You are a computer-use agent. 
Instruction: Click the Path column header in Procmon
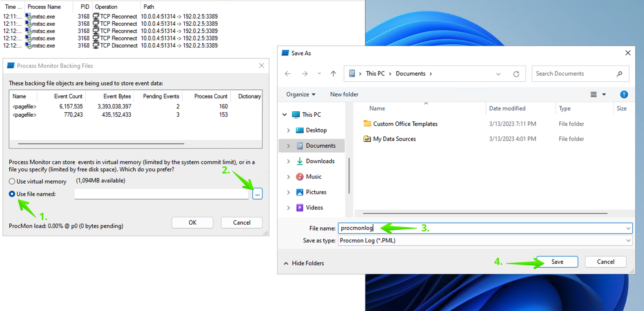148,7
